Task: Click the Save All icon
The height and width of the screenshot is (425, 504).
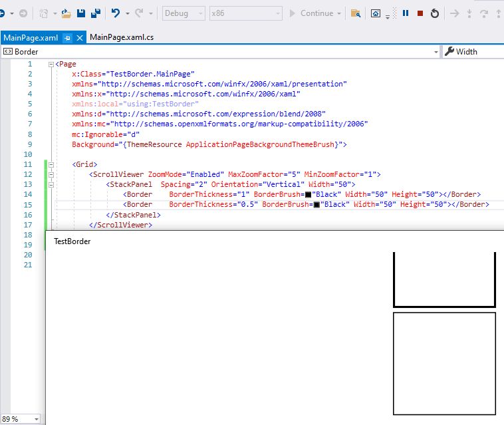Action: tap(96, 13)
